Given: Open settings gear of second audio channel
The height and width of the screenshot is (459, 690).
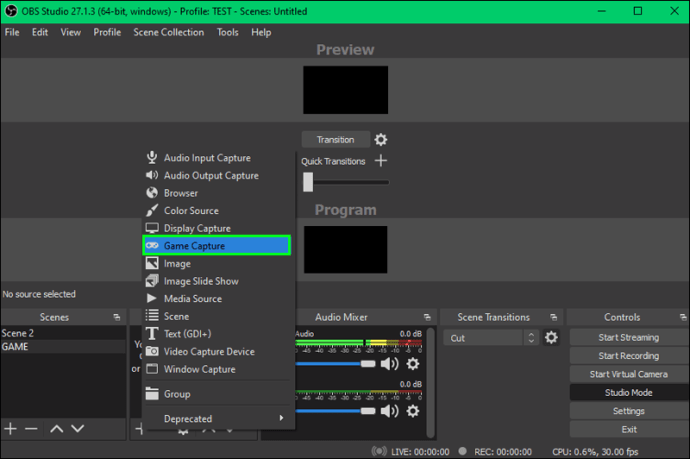Looking at the screenshot, I should tap(413, 411).
